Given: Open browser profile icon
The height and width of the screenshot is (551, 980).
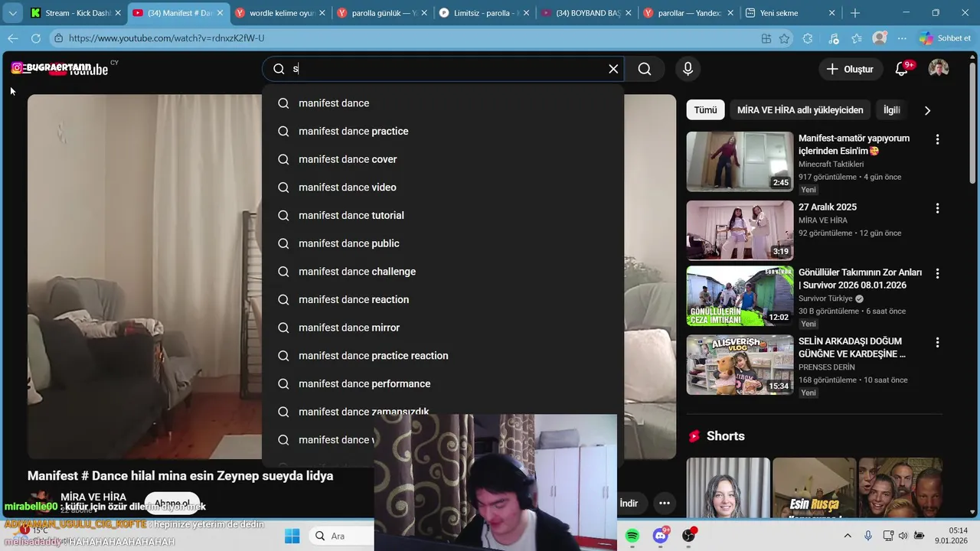Looking at the screenshot, I should (x=880, y=38).
